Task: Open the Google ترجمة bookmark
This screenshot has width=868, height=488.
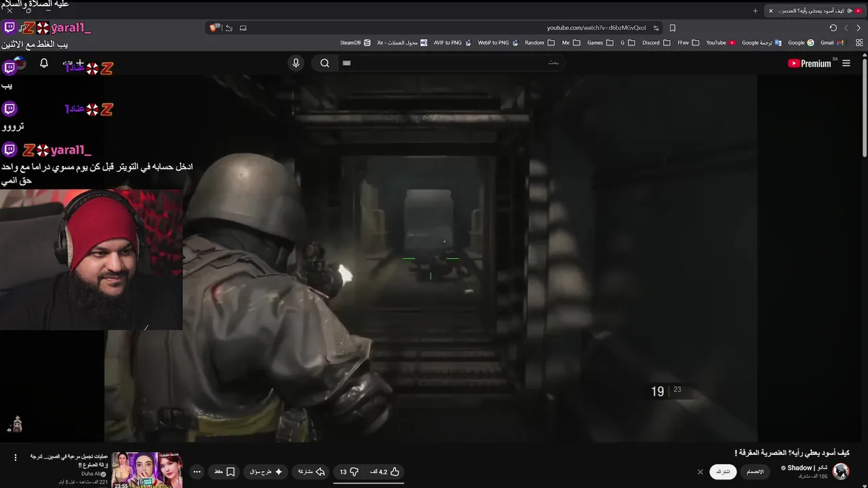Action: [x=762, y=43]
